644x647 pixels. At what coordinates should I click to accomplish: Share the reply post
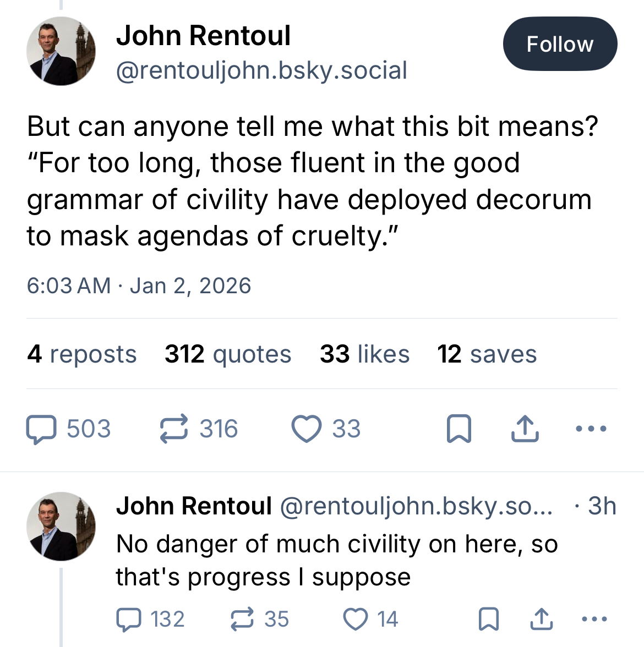(542, 619)
